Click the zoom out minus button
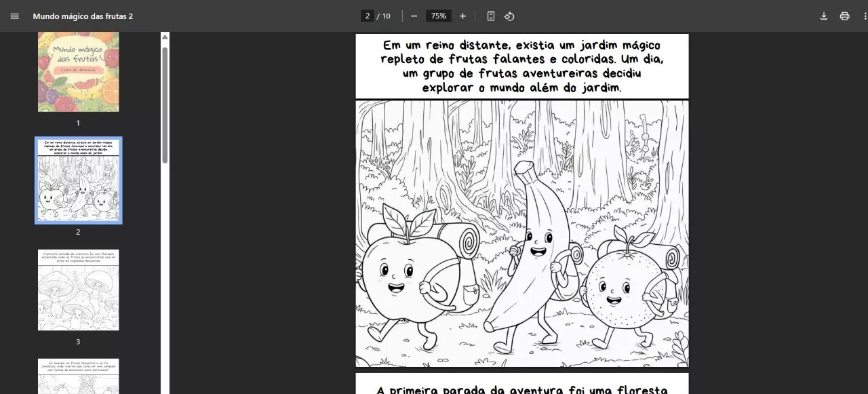Viewport: 868px width, 394px height. (x=414, y=16)
